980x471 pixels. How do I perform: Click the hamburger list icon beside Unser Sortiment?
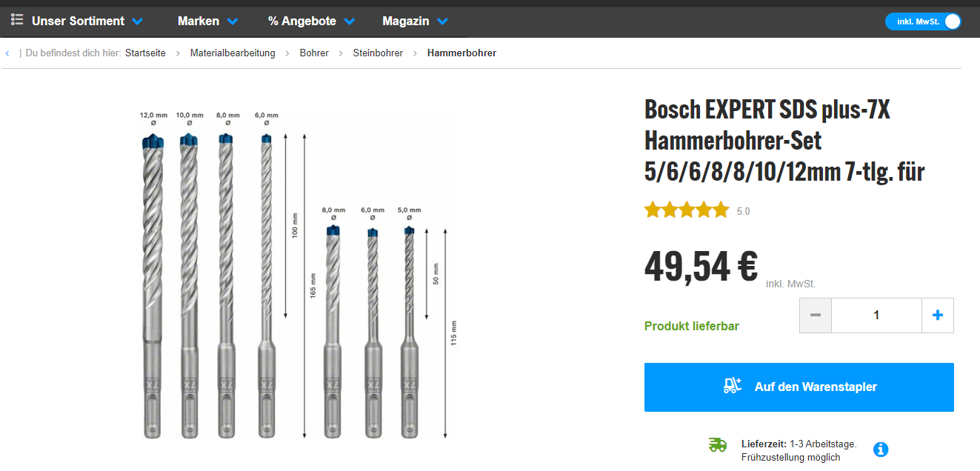17,20
